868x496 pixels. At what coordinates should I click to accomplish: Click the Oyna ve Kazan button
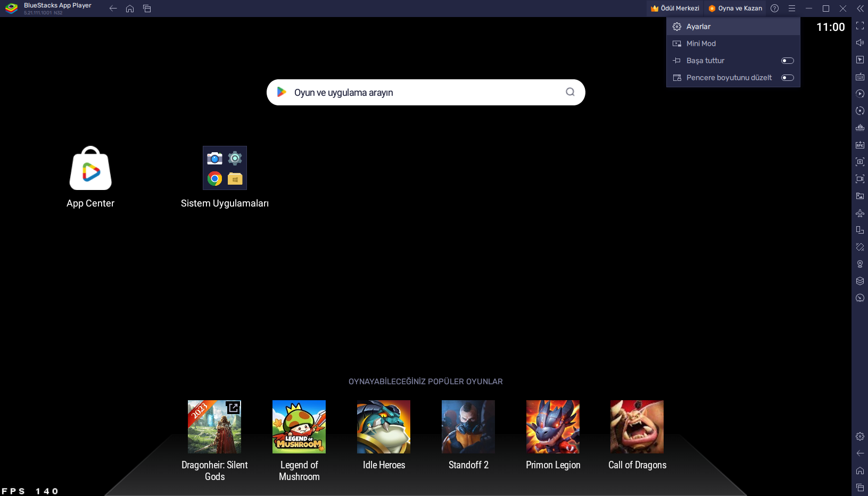tap(735, 9)
